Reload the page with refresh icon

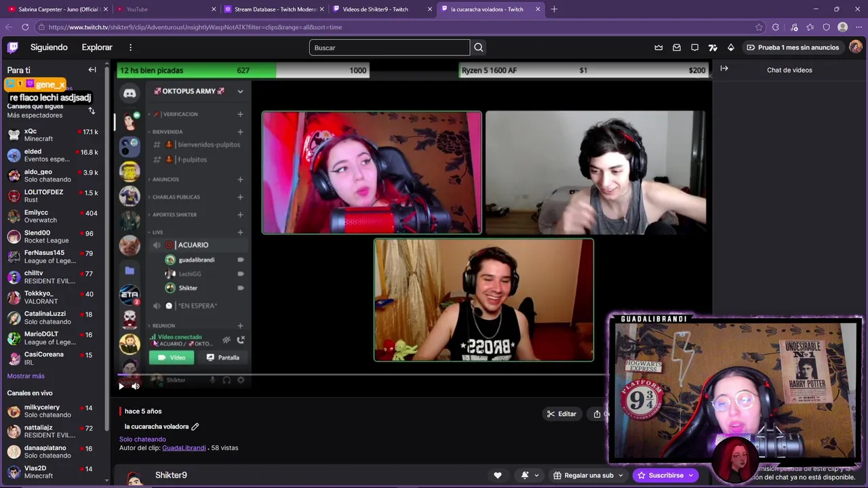25,27
